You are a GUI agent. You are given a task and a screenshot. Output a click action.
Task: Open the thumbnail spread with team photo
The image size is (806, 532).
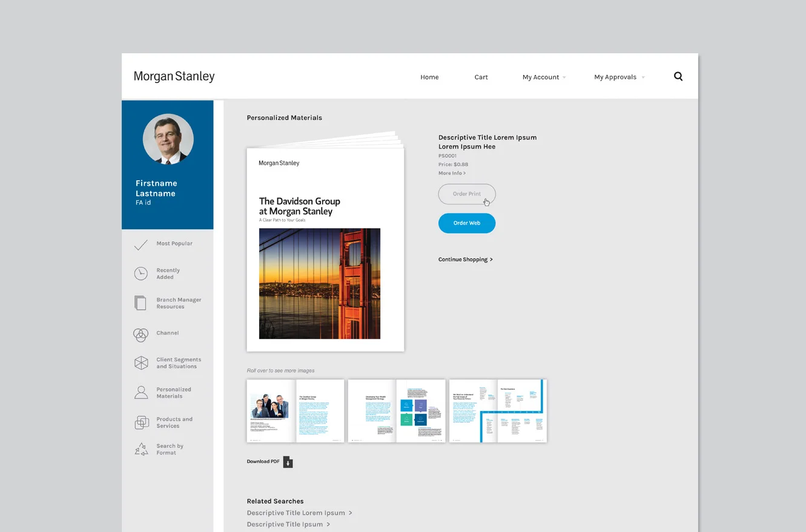(296, 411)
